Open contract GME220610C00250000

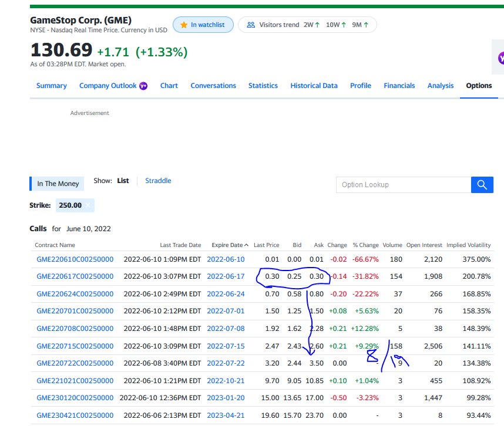click(75, 259)
